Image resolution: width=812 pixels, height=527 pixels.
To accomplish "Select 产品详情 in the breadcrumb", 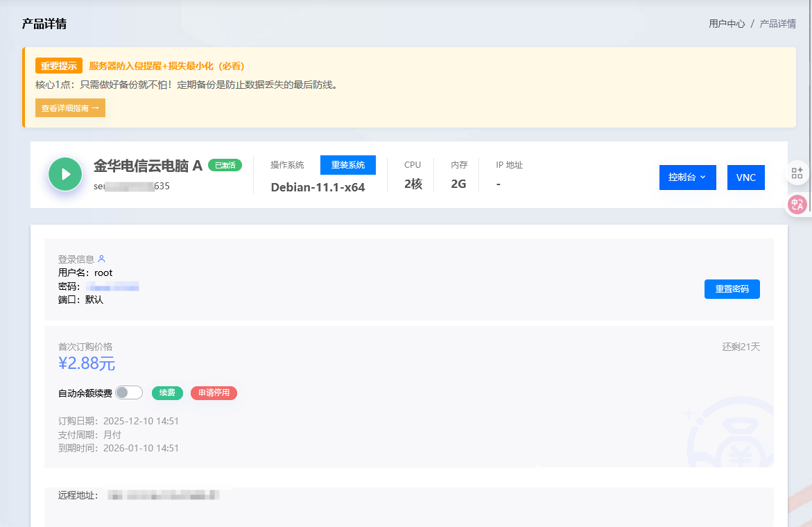I will [x=777, y=24].
